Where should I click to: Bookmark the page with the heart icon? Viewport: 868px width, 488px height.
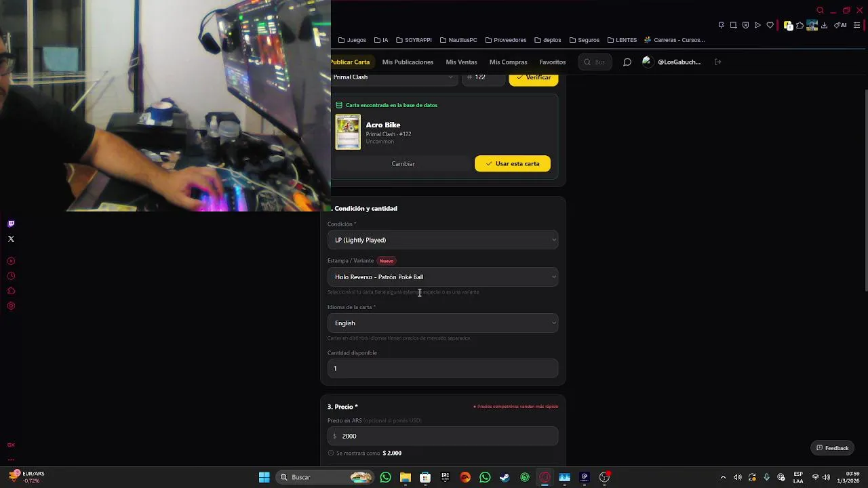[770, 25]
